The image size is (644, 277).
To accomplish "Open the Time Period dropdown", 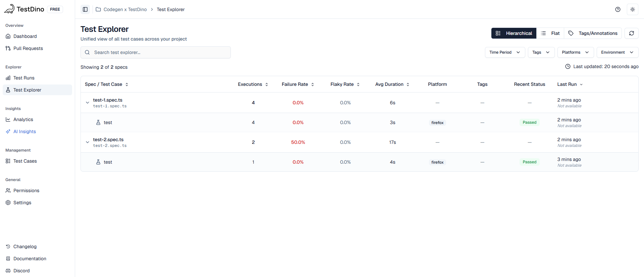I will tap(504, 52).
